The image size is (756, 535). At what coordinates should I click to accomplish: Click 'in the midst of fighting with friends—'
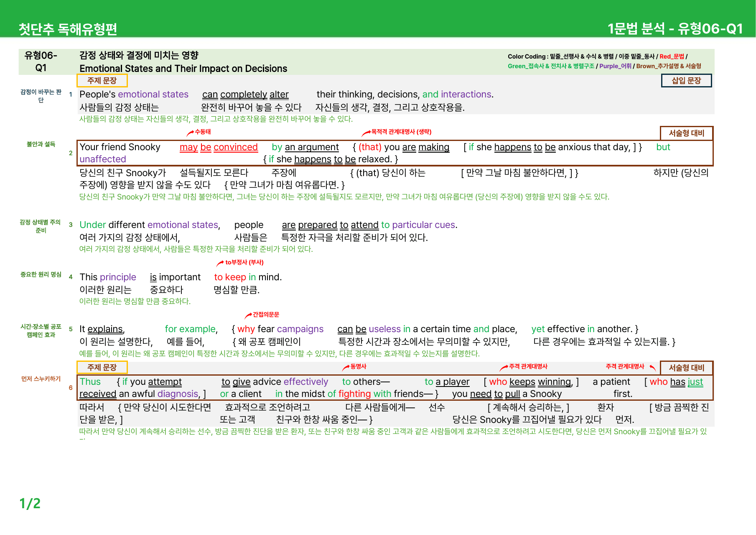(354, 394)
